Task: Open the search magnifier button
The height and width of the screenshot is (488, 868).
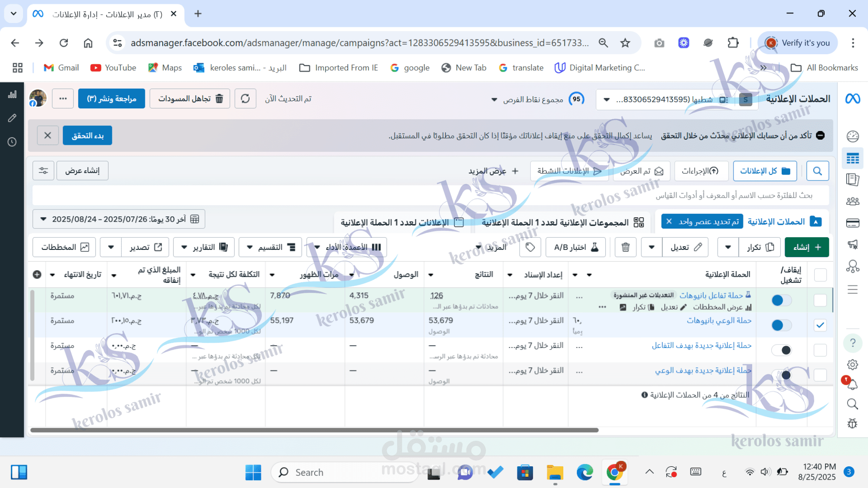Action: 817,171
